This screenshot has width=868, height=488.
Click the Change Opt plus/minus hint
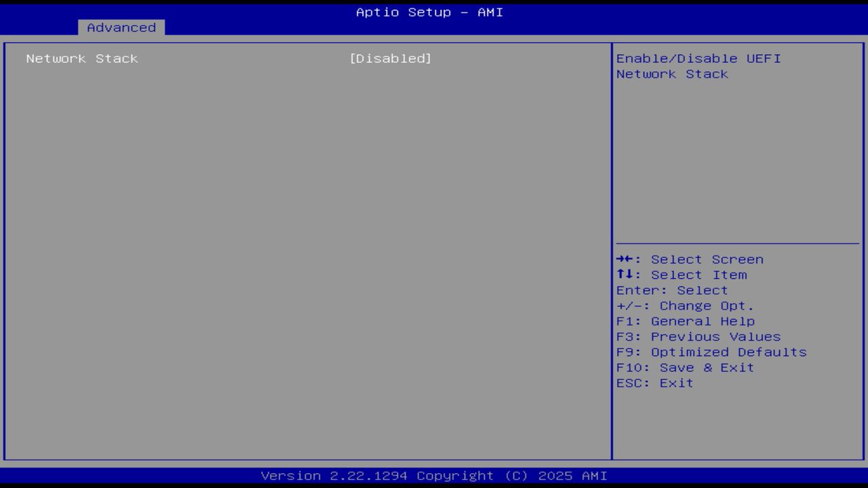pyautogui.click(x=686, y=305)
